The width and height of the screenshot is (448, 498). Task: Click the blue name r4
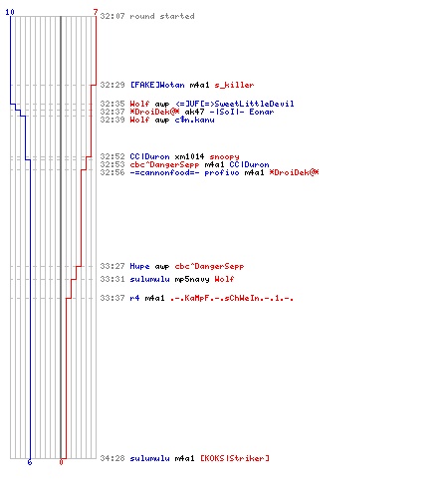pos(134,298)
